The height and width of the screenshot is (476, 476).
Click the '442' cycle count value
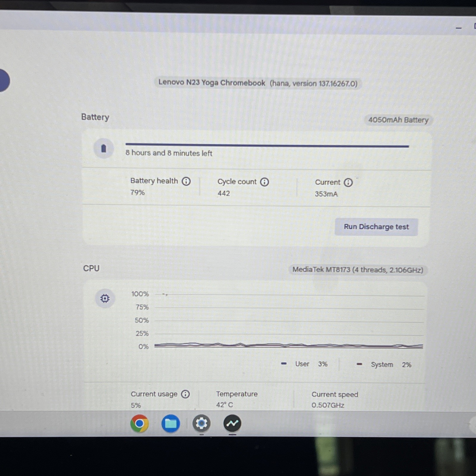pyautogui.click(x=224, y=193)
